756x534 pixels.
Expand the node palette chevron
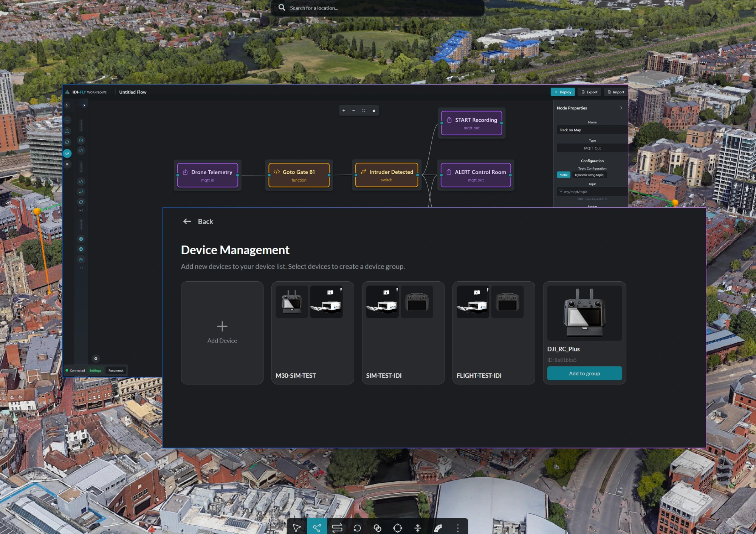(x=84, y=105)
